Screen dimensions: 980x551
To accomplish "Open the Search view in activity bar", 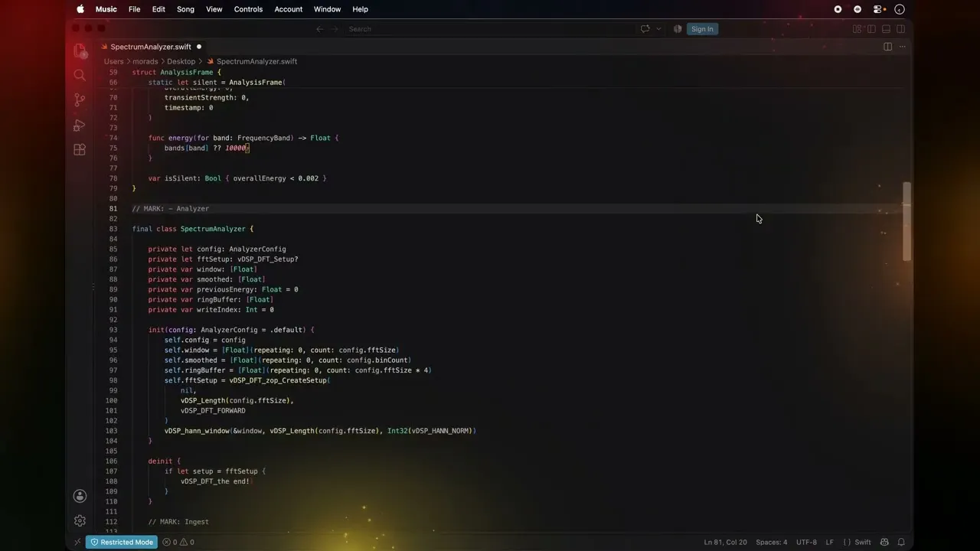I will point(80,75).
